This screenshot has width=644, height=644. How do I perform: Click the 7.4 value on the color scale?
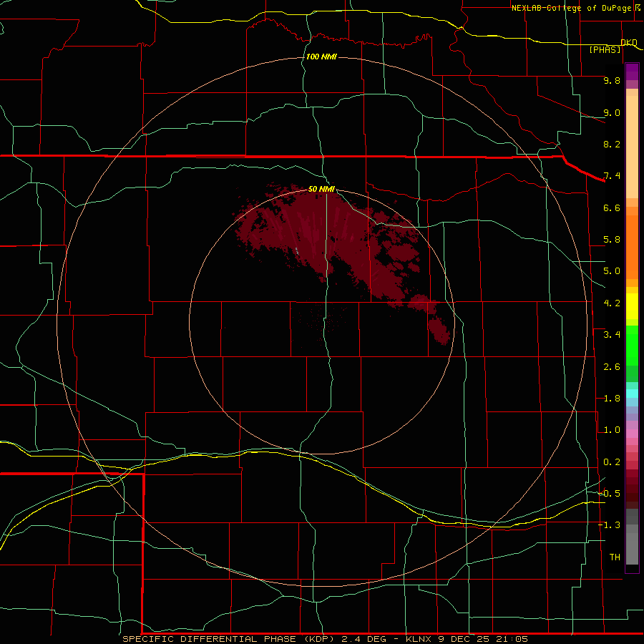(x=612, y=176)
